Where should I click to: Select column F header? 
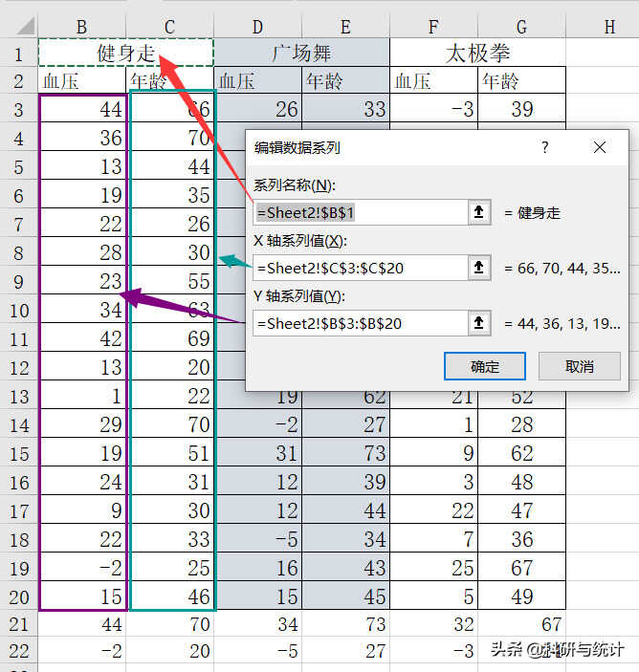coord(433,27)
